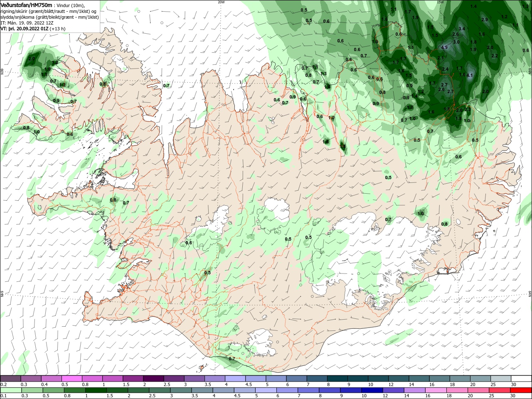Click the 3.4 precipitation value on the map
Viewport: 532px width, 399px height.
pos(462,29)
